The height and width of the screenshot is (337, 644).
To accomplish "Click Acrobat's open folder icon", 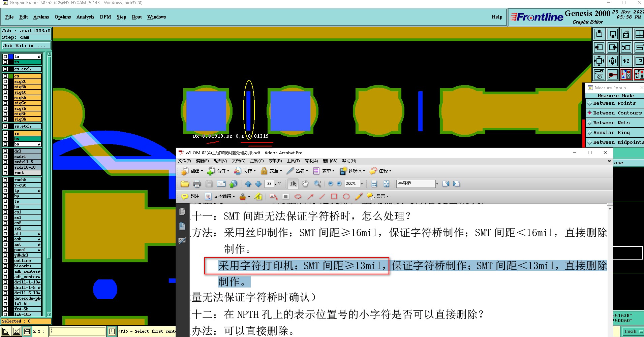I will tap(185, 184).
